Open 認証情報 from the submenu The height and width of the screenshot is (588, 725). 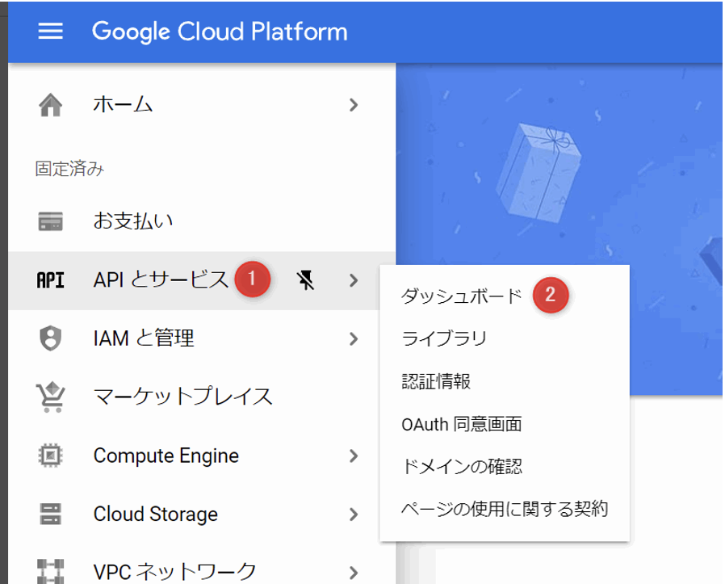pyautogui.click(x=436, y=381)
